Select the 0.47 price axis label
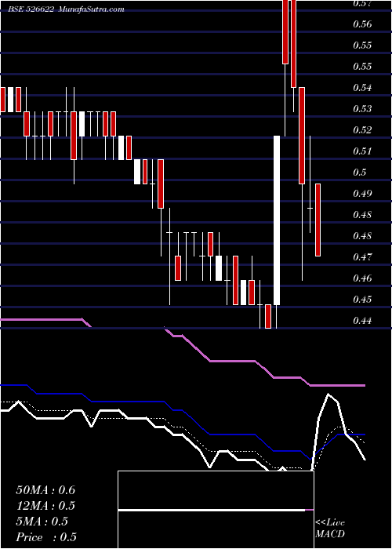392x549 pixels. pos(362,257)
